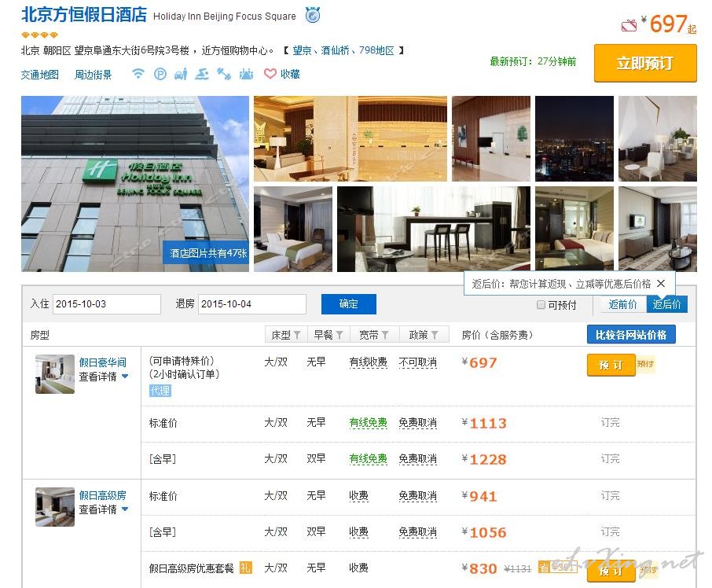The height and width of the screenshot is (588, 712).
Task: Open the large hotel exterior photo
Action: [x=135, y=183]
